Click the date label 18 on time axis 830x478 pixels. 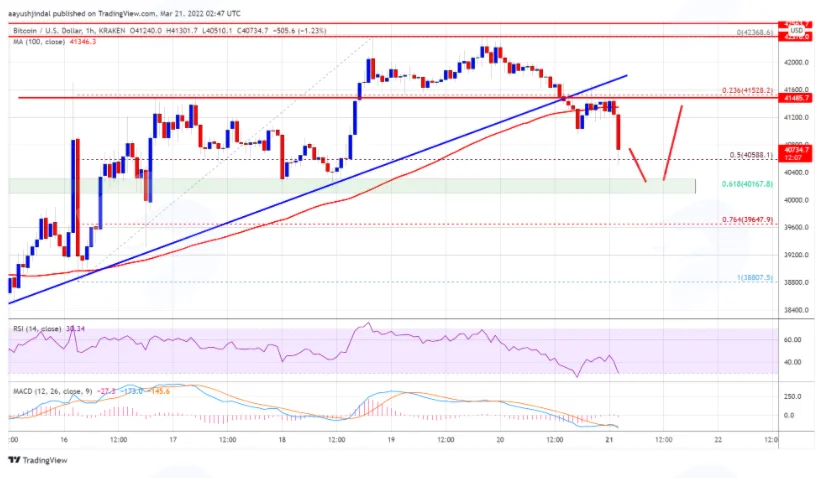[282, 439]
